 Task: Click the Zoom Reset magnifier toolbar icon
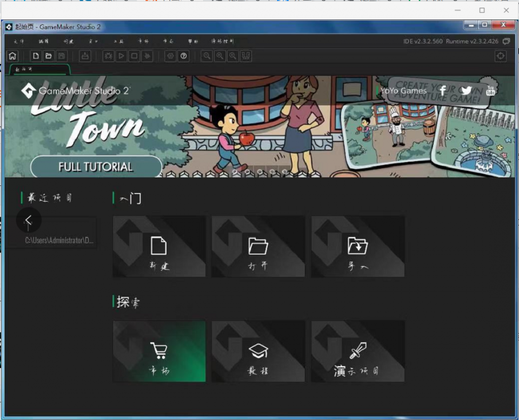[x=220, y=56]
